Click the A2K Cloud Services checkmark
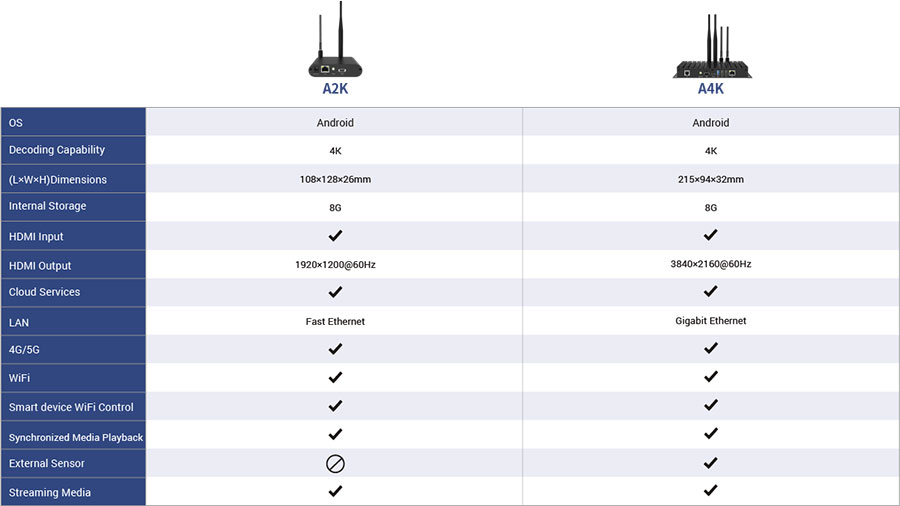The height and width of the screenshot is (506, 900). point(335,292)
